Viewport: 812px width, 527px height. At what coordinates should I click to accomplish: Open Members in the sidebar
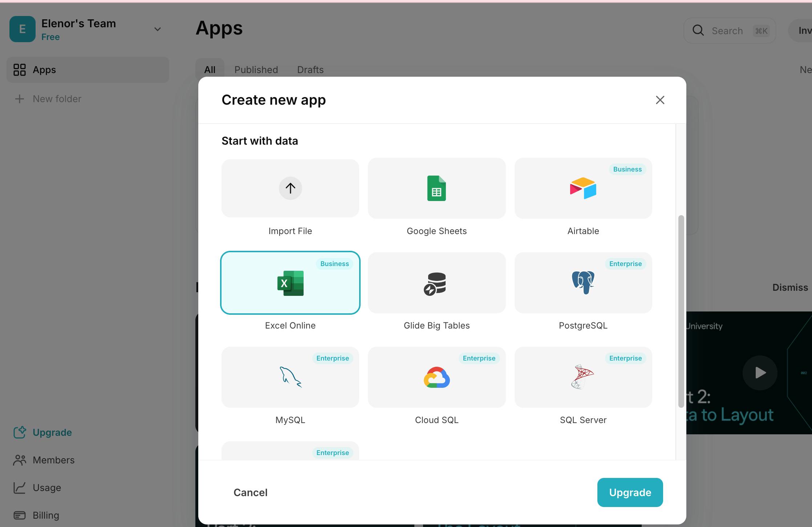53,460
